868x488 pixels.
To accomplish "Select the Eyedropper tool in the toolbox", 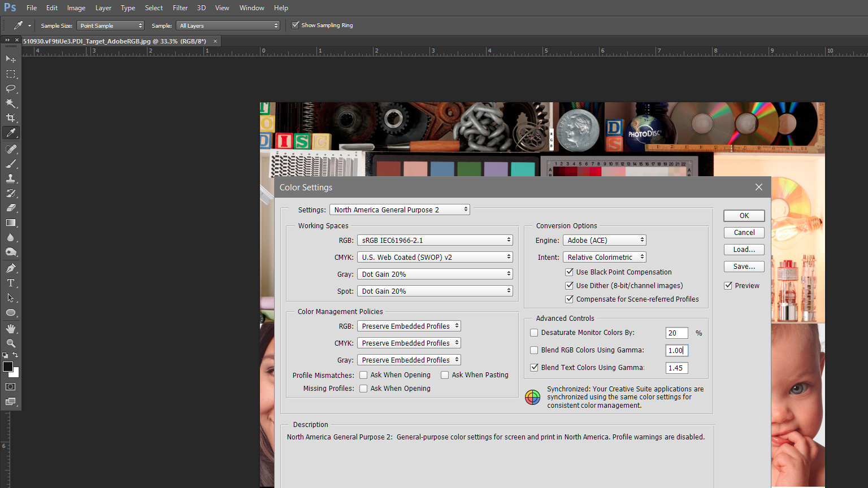I will pos(11,133).
